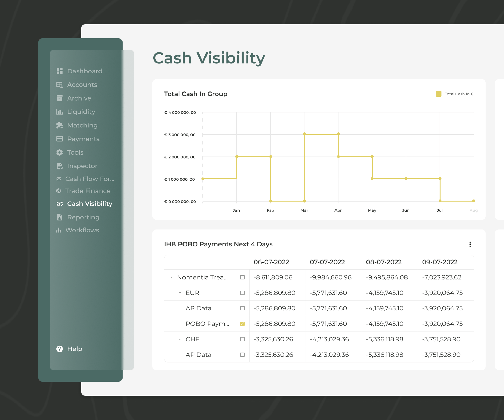Check the Nomentia Treasury row checkbox
The width and height of the screenshot is (504, 420).
[242, 277]
